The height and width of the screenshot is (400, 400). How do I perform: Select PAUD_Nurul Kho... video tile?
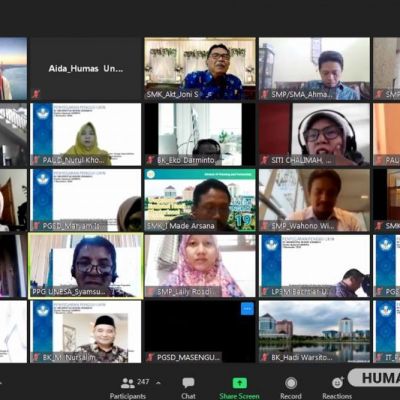click(x=86, y=134)
